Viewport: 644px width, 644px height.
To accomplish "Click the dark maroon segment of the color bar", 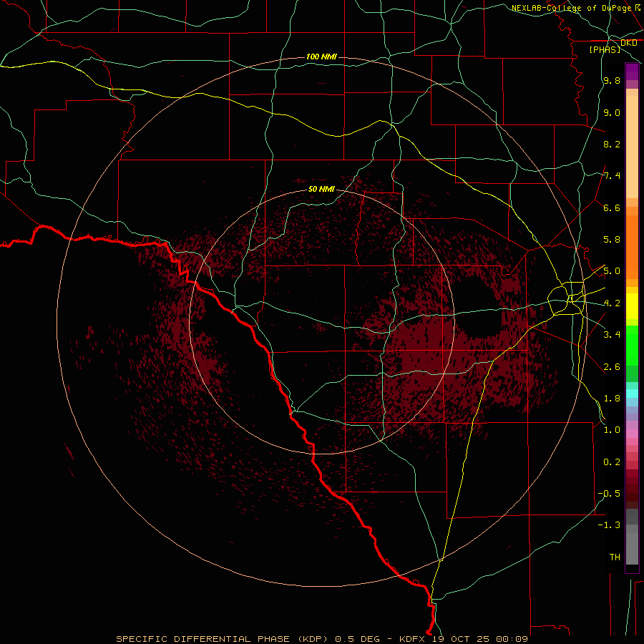I will click(x=632, y=489).
